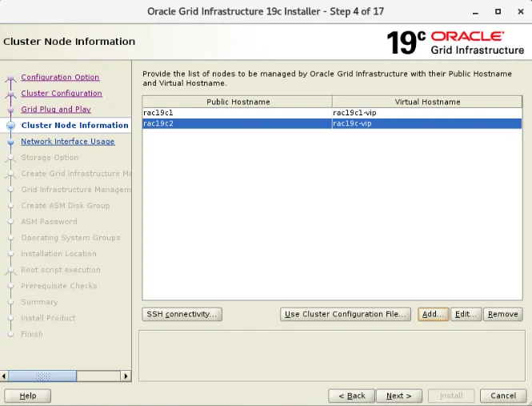Click the Configuration Option step bullet icon

click(x=11, y=78)
